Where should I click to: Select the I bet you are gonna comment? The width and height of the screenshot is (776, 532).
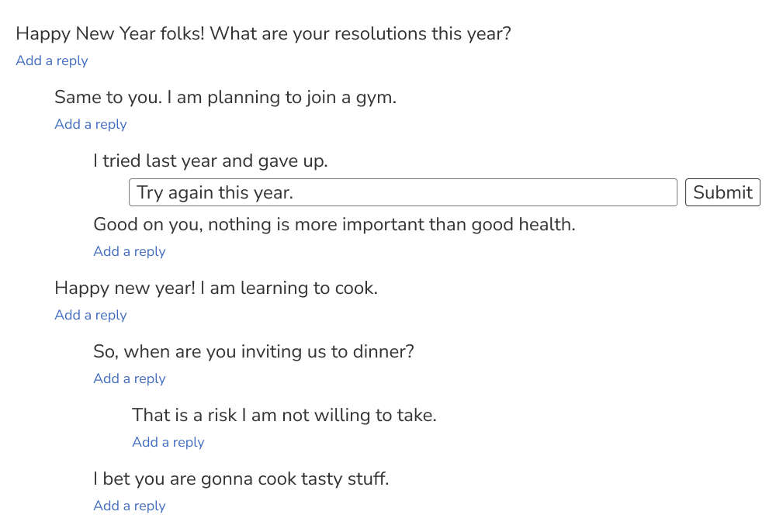(241, 479)
